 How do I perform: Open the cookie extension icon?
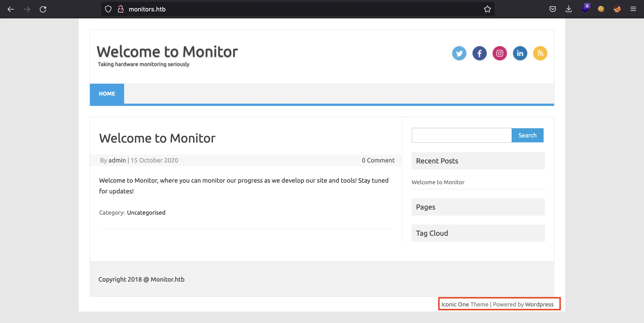[x=601, y=9]
